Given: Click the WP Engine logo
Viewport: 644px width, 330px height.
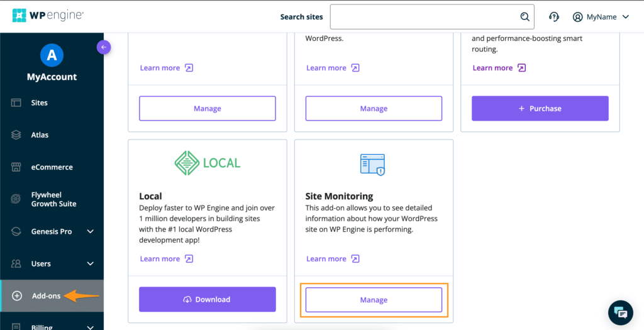Looking at the screenshot, I should click(x=48, y=16).
